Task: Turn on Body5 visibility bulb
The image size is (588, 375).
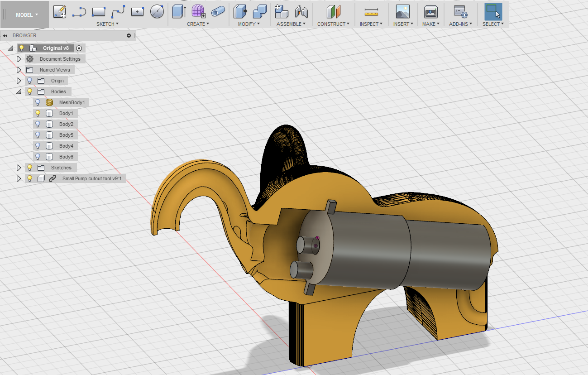Action: (38, 135)
